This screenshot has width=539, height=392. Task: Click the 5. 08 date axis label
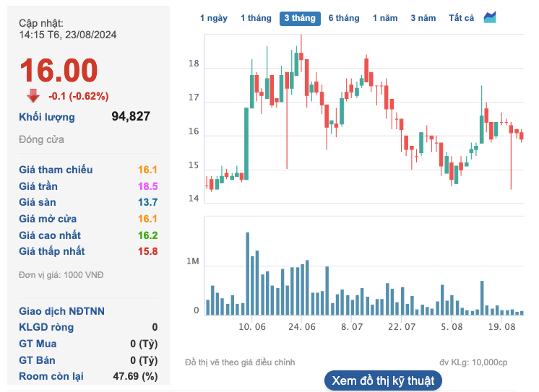tap(452, 327)
